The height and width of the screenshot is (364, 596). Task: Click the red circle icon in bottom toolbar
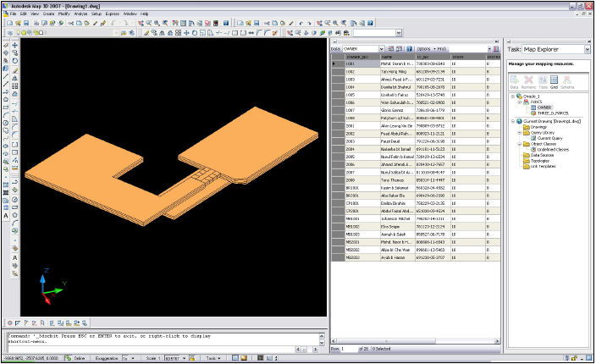(10, 323)
